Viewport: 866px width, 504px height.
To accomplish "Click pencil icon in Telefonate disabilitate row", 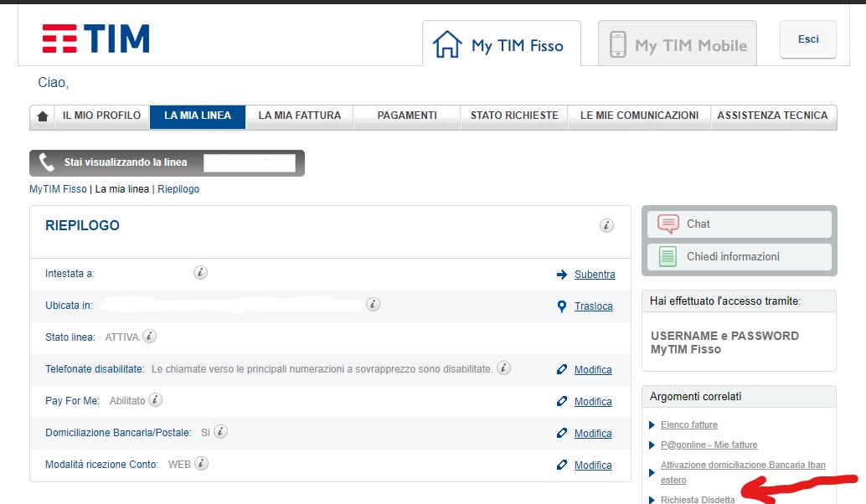I will coord(562,369).
